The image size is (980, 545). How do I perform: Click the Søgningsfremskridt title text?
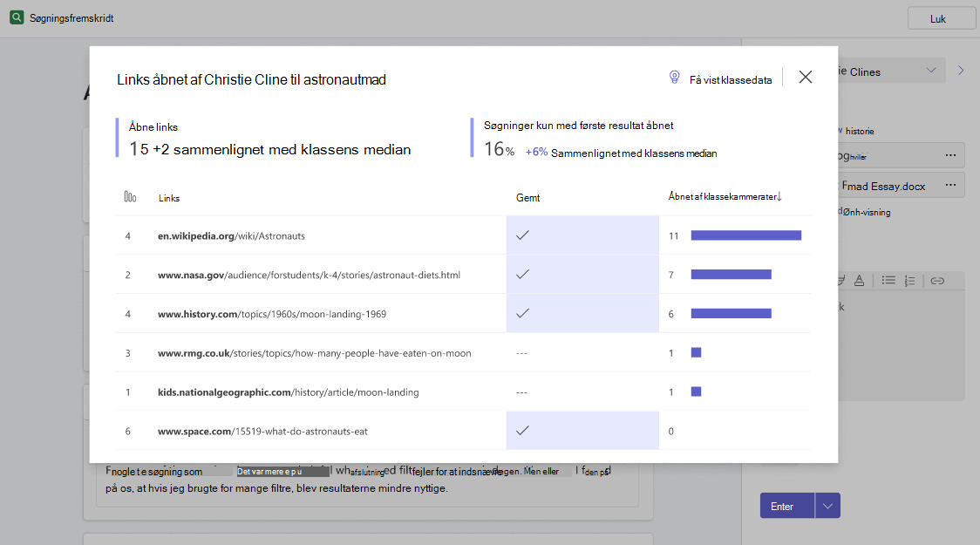(71, 18)
